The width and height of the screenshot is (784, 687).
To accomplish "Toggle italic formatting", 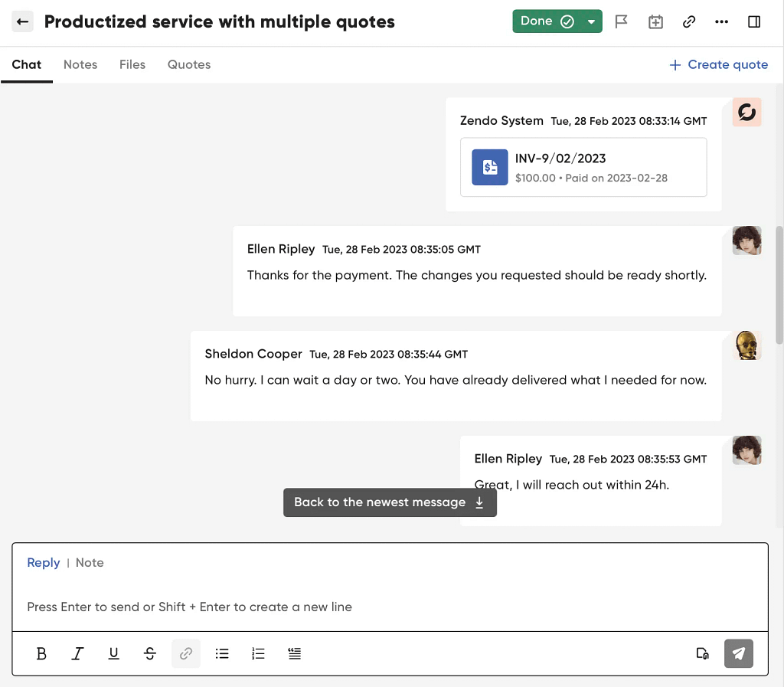I will click(77, 653).
